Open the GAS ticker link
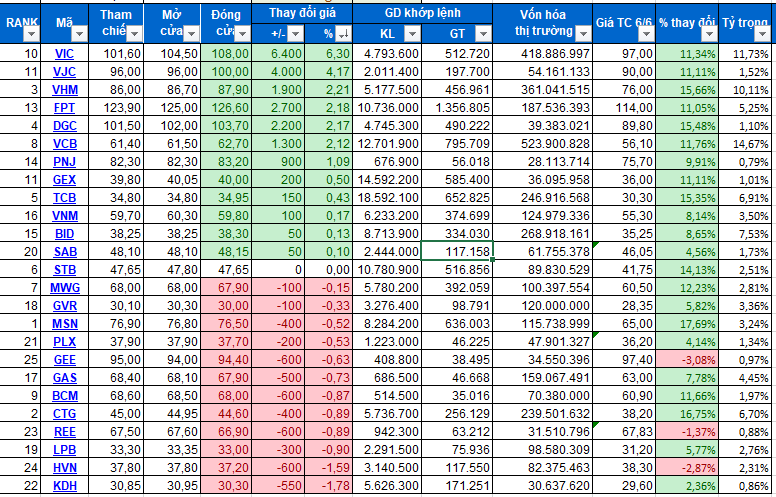 coord(65,378)
